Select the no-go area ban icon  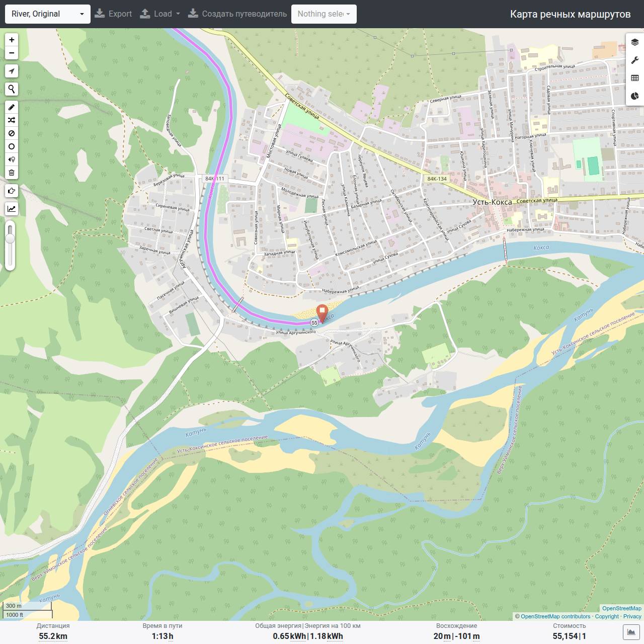[12, 133]
